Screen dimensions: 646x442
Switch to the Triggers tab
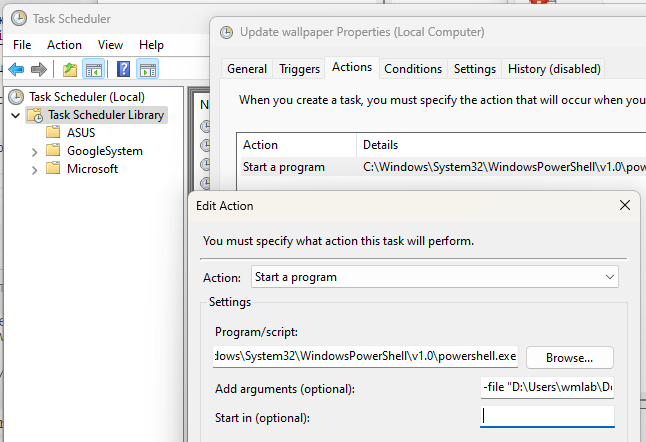click(299, 69)
